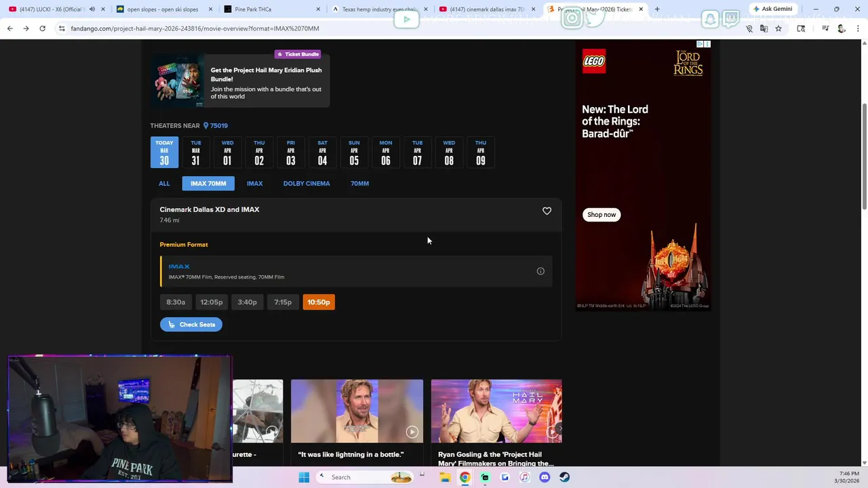Click the Ticket Bundle purple badge

[x=298, y=54]
